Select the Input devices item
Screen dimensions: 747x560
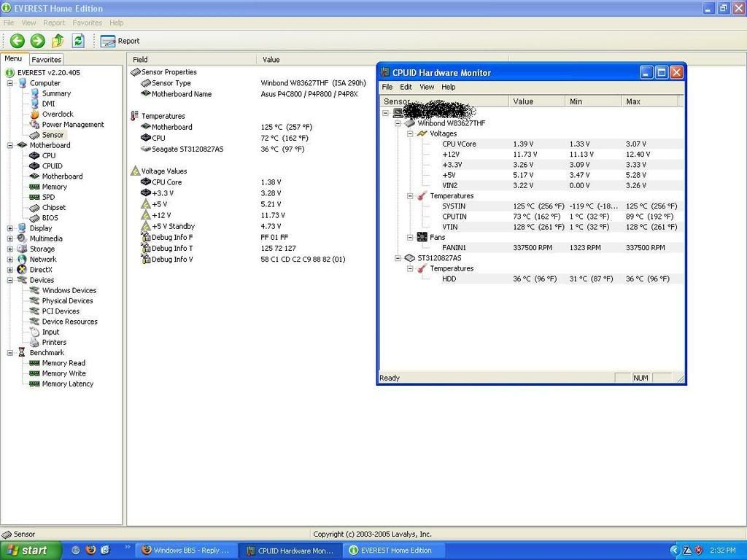50,332
